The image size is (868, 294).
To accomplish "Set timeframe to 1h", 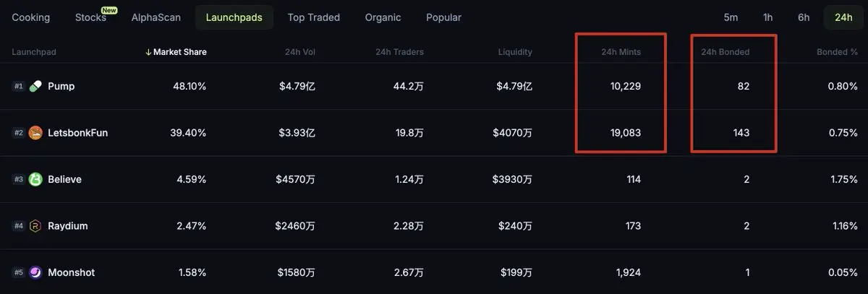I will pos(767,17).
